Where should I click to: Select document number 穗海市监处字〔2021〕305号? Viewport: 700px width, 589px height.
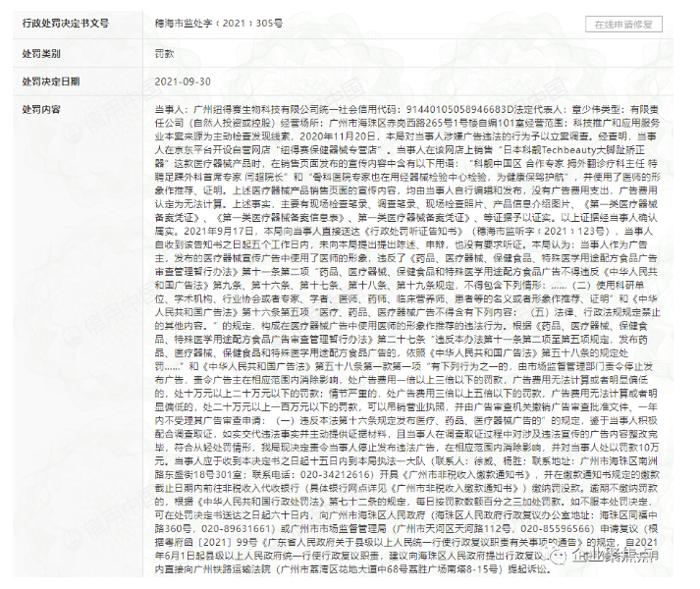tap(218, 24)
